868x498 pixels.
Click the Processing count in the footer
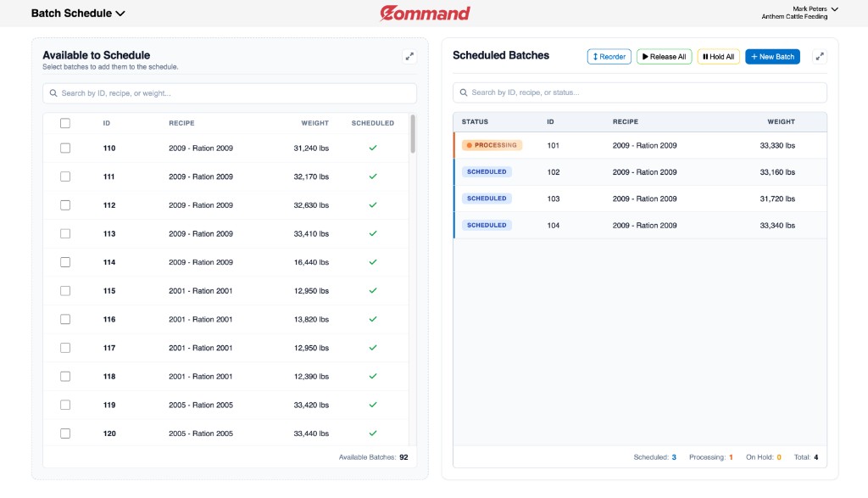click(711, 456)
